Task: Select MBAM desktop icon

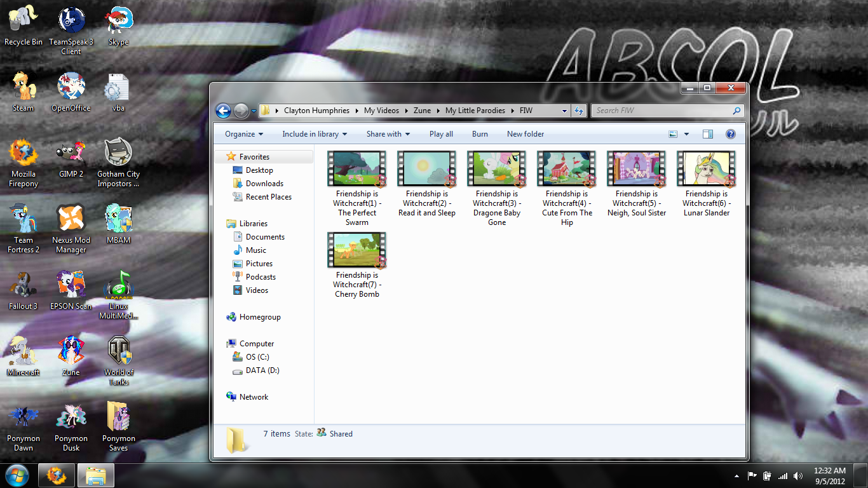Action: tap(119, 224)
